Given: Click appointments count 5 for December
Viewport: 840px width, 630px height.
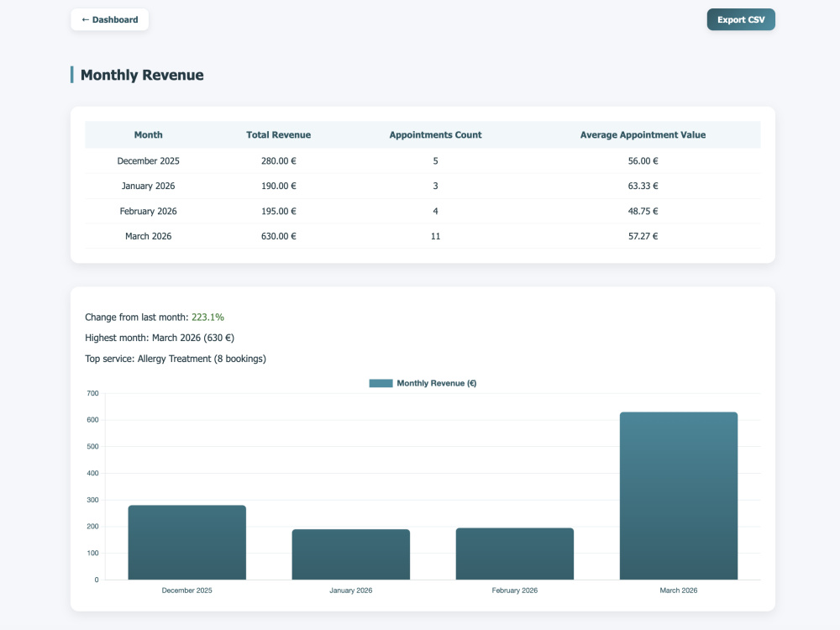Looking at the screenshot, I should coord(435,160).
